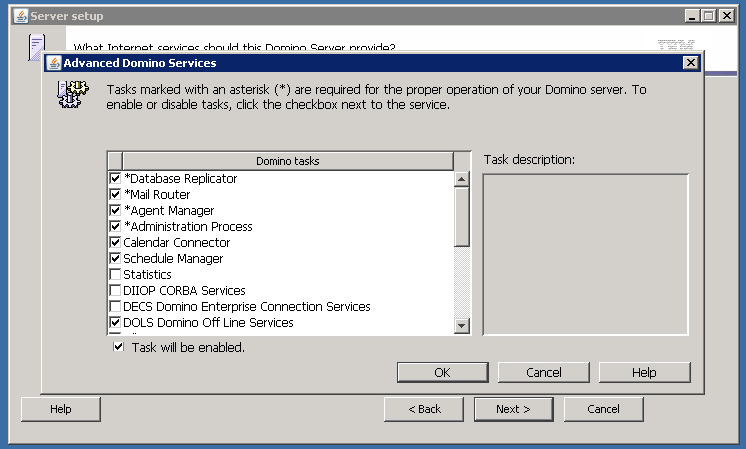Viewport: 746px width, 449px height.
Task: Click the document icon in Server setup window
Action: (x=37, y=47)
